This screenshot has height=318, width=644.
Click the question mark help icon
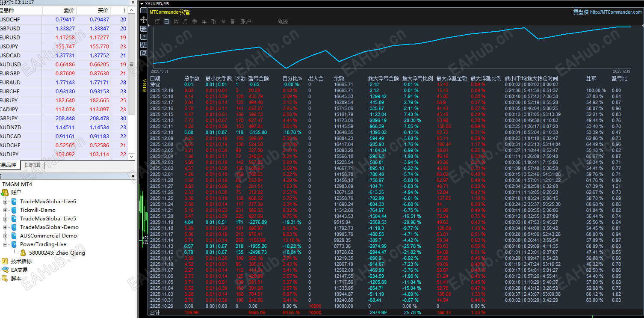click(x=144, y=37)
